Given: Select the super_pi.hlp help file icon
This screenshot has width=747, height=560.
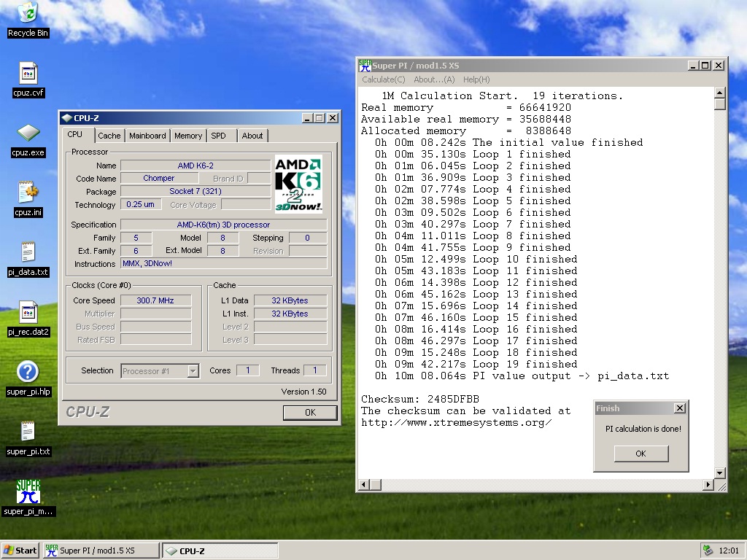Looking at the screenshot, I should [x=28, y=378].
